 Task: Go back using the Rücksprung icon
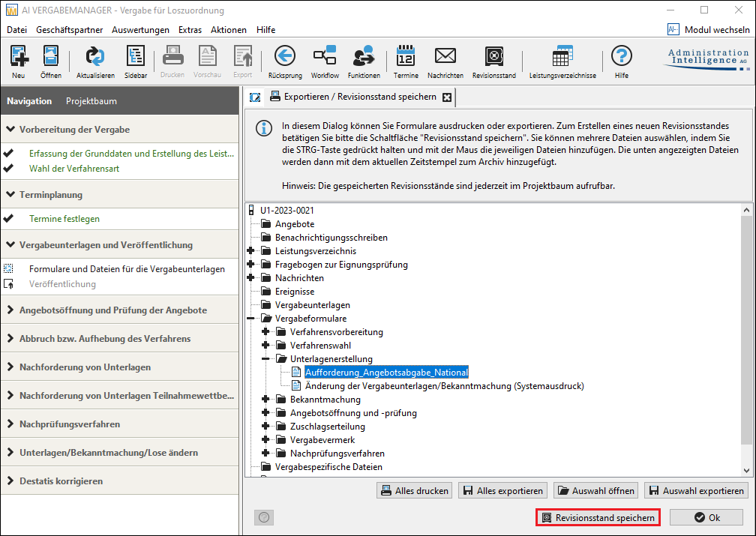tap(285, 56)
